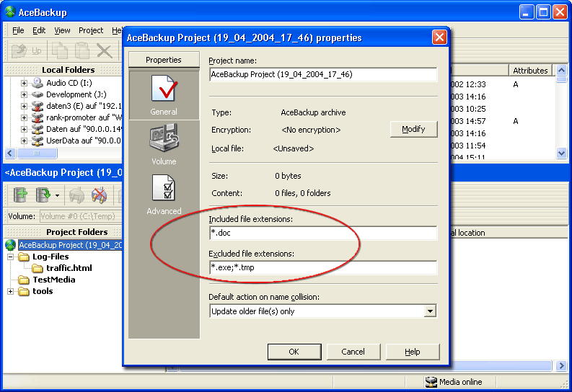This screenshot has height=392, width=572.
Task: Expand the rank-promoter tree node
Action: tap(24, 117)
